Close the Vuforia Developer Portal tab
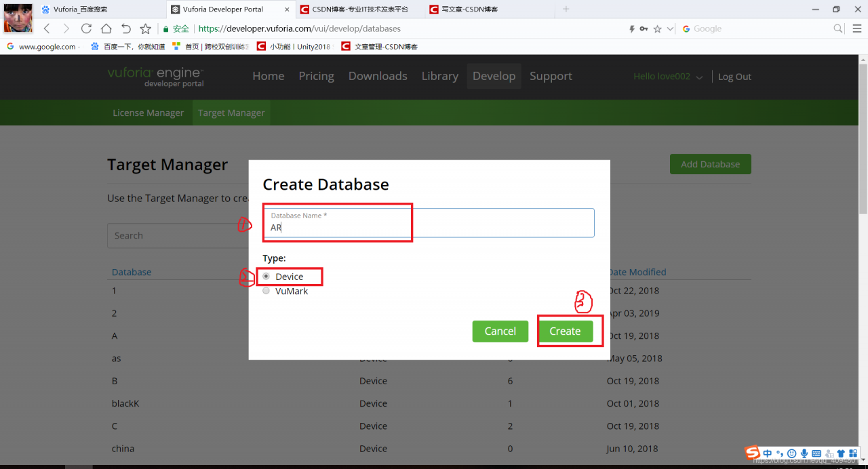868x469 pixels. click(x=287, y=9)
